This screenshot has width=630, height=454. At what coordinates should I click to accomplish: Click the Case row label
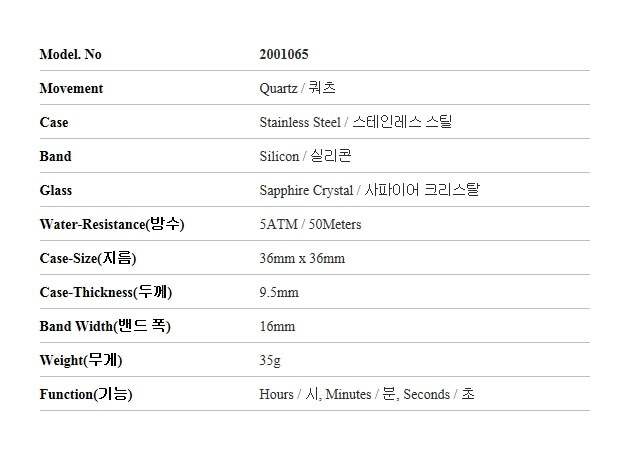[x=54, y=122]
